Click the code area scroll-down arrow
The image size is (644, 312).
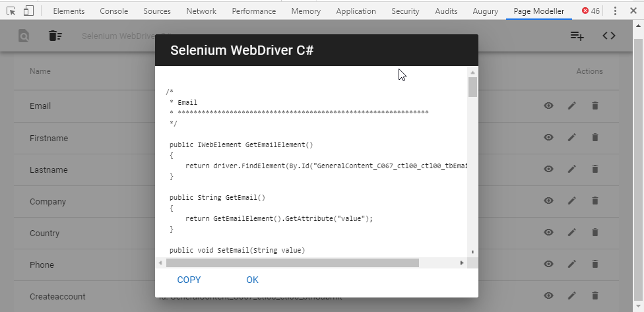(472, 252)
